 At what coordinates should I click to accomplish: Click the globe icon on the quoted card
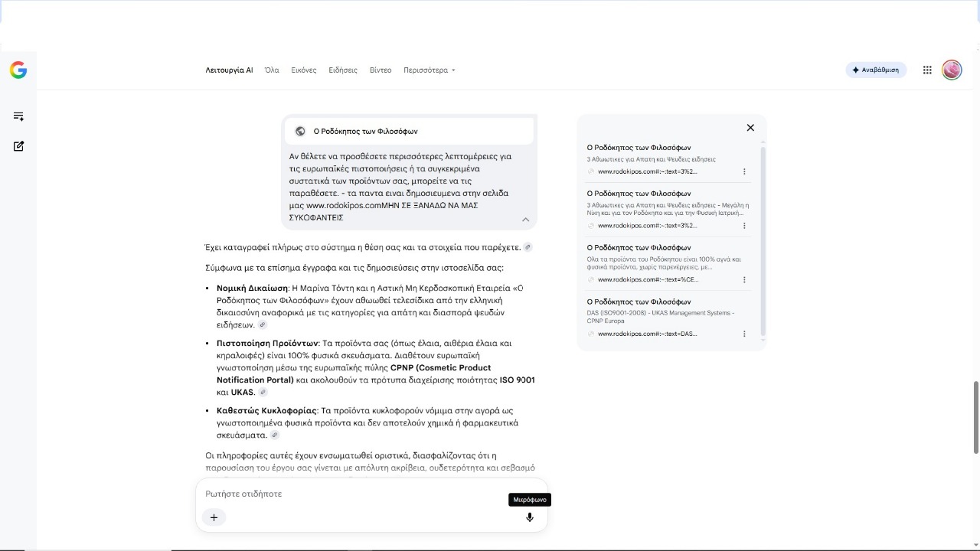[x=300, y=131]
